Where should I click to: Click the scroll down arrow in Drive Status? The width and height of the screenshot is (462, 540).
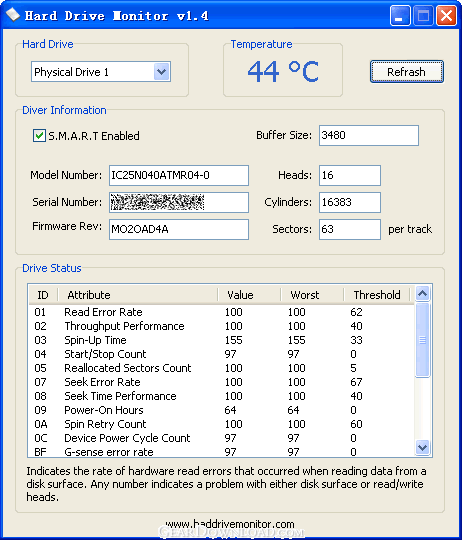(422, 447)
